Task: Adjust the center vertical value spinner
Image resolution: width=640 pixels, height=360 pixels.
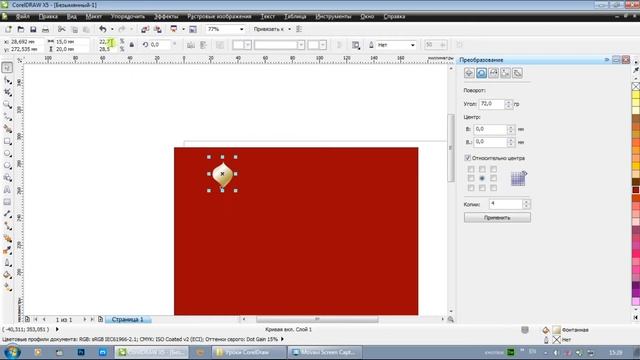Action: pyautogui.click(x=511, y=142)
